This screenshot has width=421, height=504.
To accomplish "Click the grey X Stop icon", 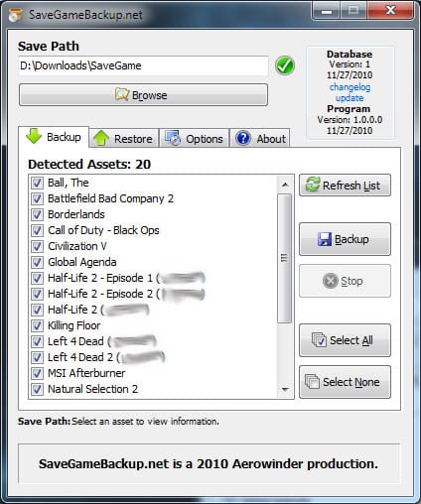I will [331, 281].
